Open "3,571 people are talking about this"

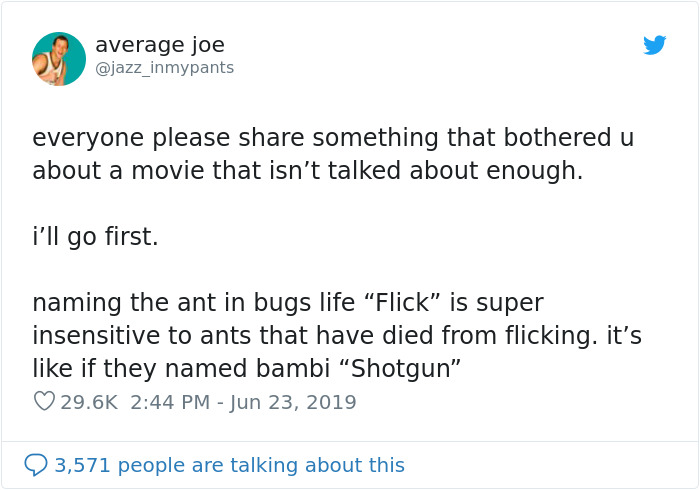pyautogui.click(x=230, y=465)
